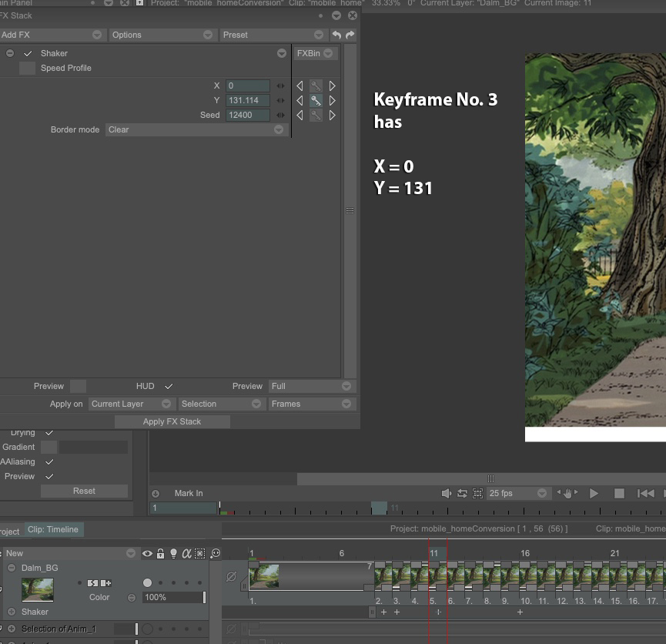Go to next Y keyframe
Screen dimensions: 666x644
tap(332, 100)
